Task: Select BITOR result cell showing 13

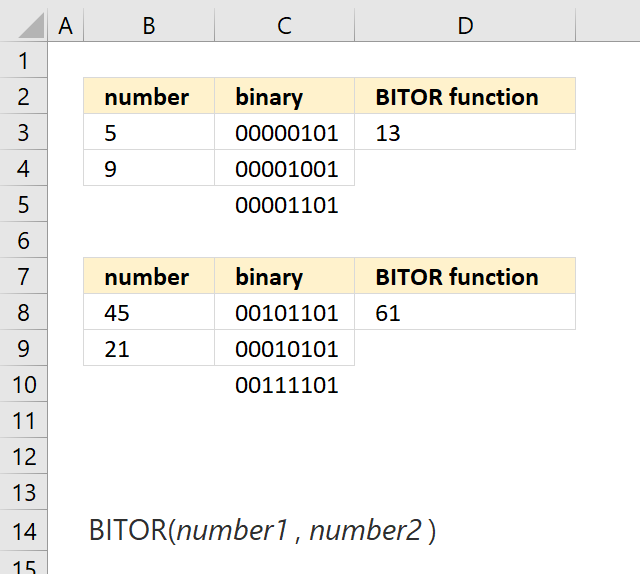Action: coord(465,132)
